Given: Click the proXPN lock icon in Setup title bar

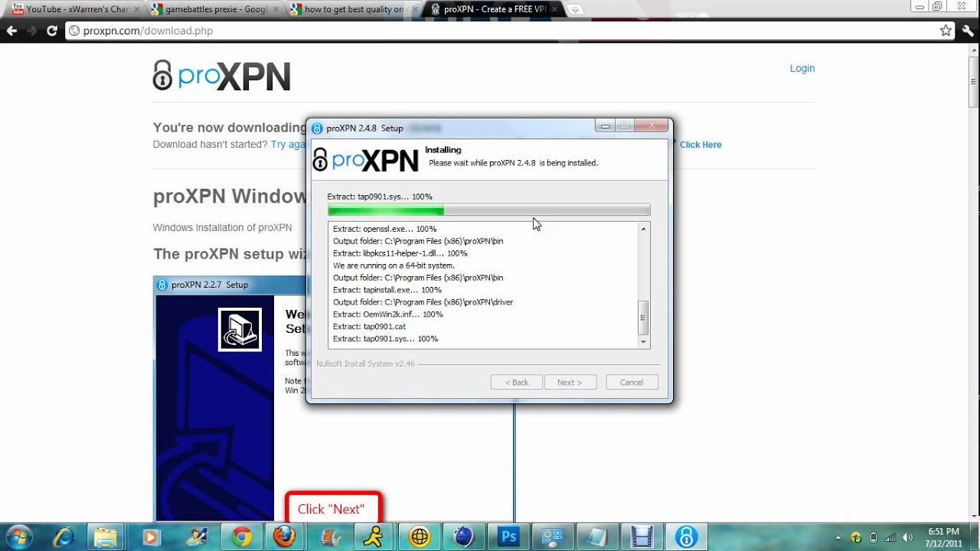Looking at the screenshot, I should 317,128.
